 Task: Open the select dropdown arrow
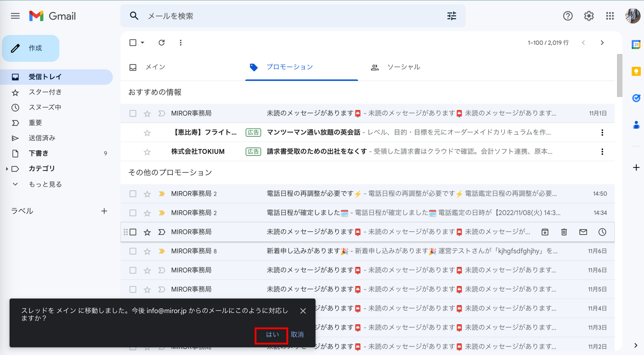(x=142, y=43)
